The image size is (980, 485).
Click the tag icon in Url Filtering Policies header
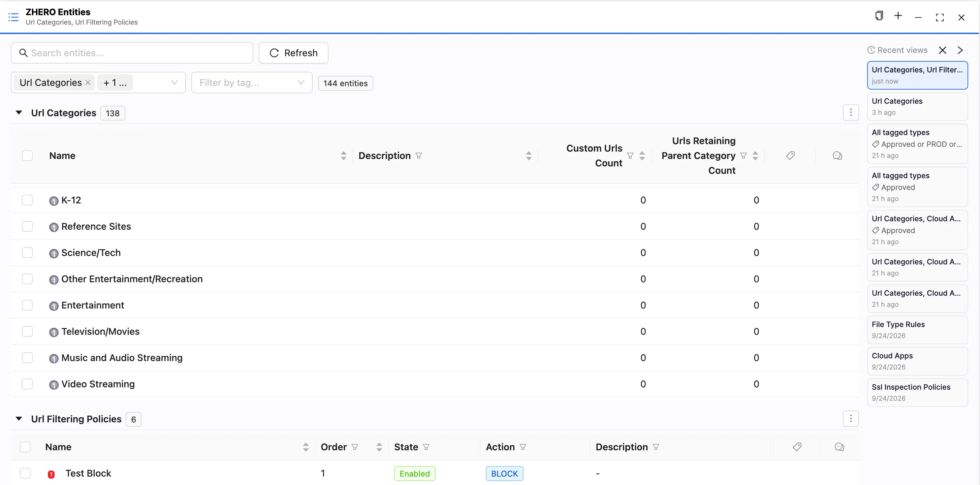coord(797,447)
